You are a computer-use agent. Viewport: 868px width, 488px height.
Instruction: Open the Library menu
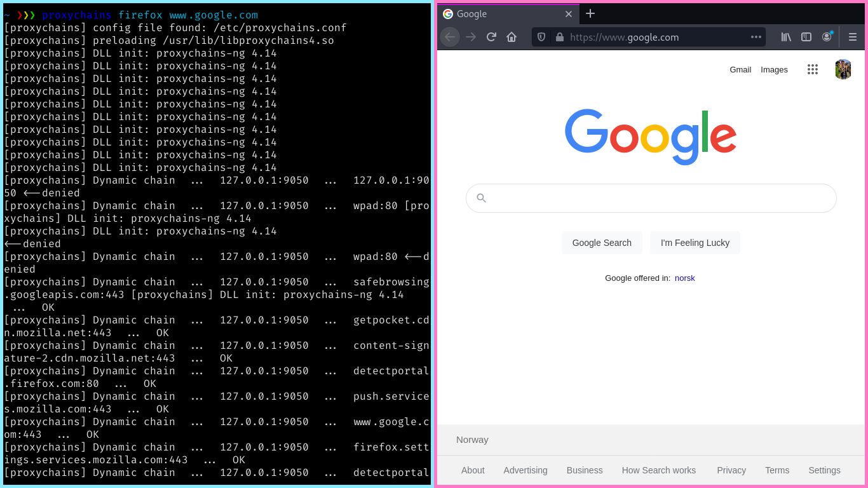tap(786, 37)
